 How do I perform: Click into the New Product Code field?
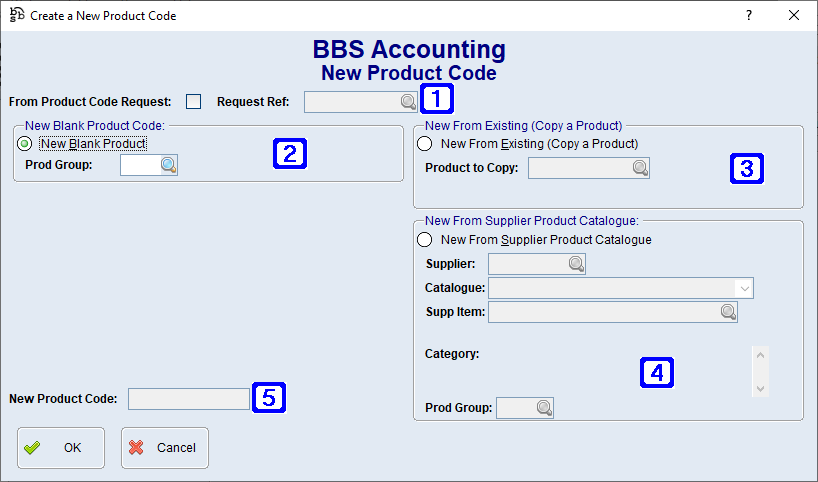point(188,399)
